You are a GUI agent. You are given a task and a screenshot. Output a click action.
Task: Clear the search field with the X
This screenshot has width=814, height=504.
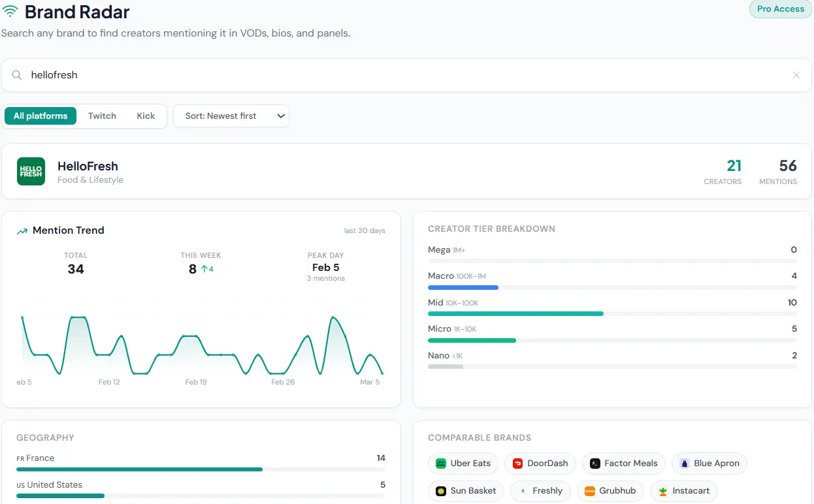[x=796, y=74]
